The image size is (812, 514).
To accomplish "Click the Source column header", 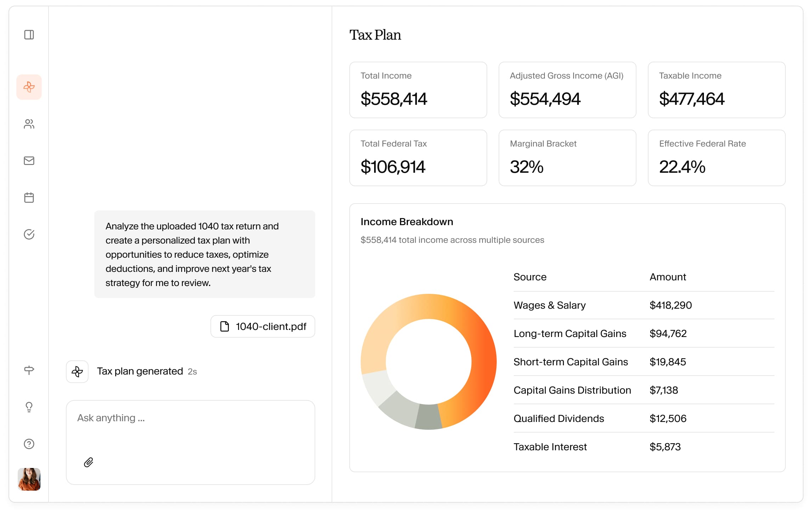I will coord(530,277).
